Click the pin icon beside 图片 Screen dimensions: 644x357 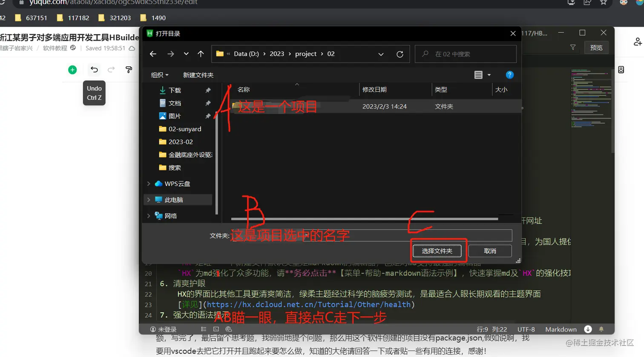pyautogui.click(x=208, y=116)
